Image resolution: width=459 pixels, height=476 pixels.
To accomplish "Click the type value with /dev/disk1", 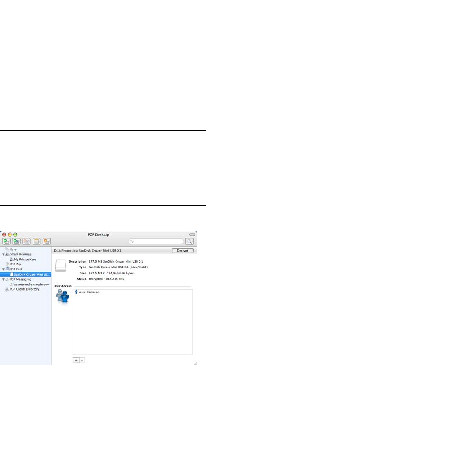I will (118, 267).
